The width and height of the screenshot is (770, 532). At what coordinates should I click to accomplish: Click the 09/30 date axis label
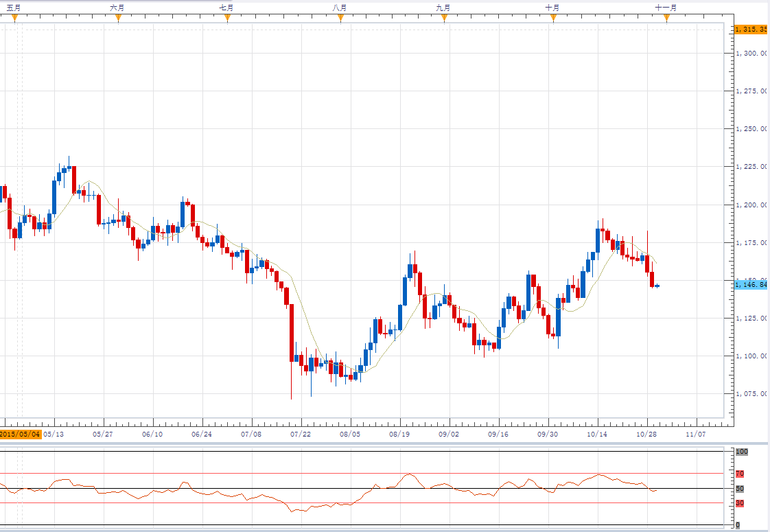click(x=548, y=435)
